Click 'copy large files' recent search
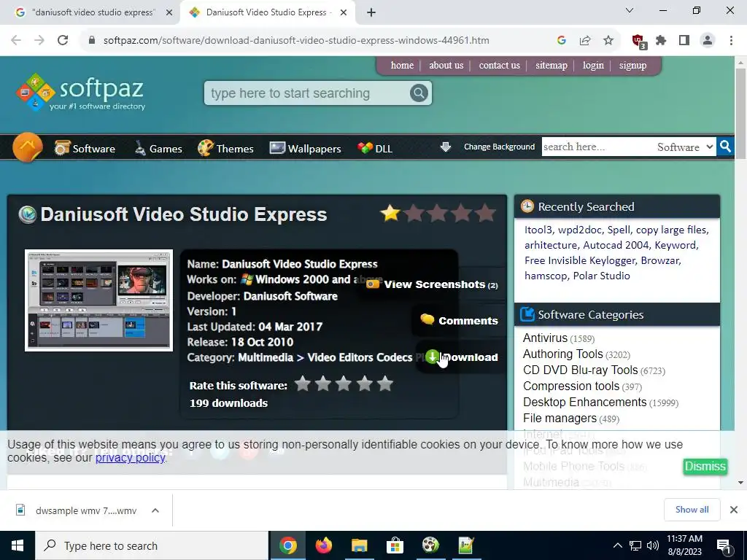Image resolution: width=747 pixels, height=560 pixels. point(671,230)
